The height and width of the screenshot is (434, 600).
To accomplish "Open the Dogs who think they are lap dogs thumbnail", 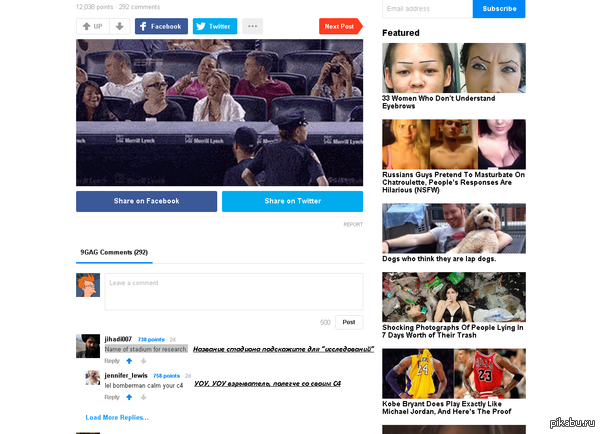I will (x=454, y=228).
